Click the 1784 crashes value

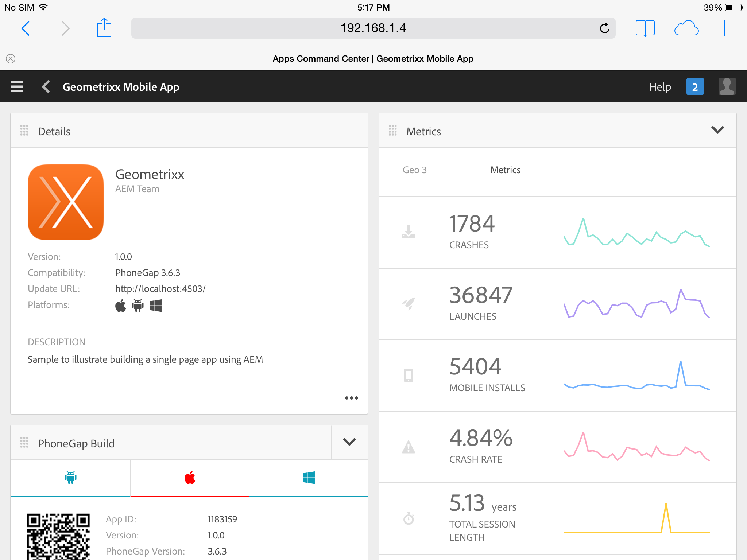[x=472, y=223]
